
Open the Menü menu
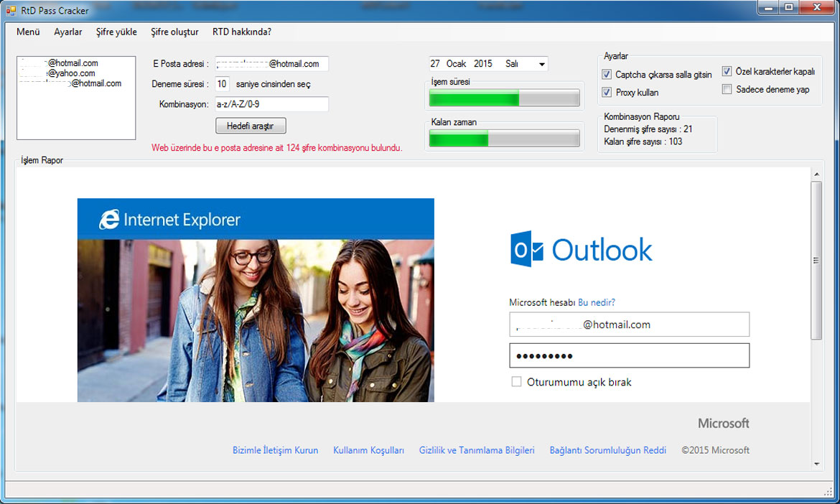coord(28,32)
